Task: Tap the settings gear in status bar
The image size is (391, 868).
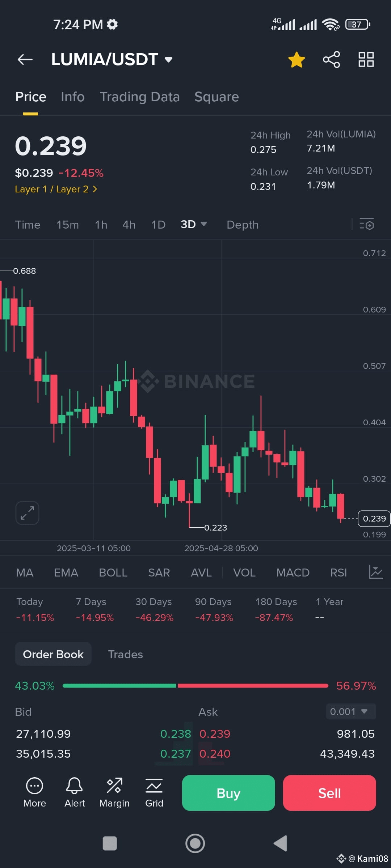Action: click(112, 24)
